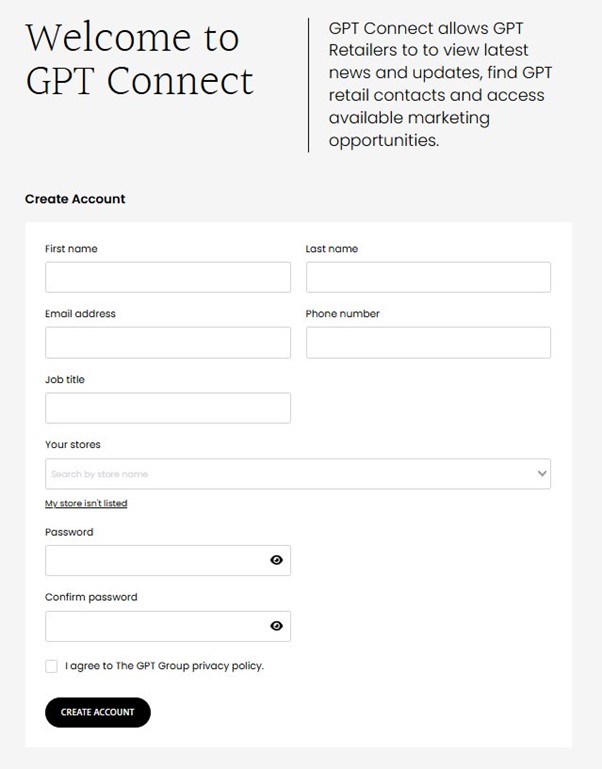Screen dimensions: 602x769
Task: Select the Confirm password text field
Action: 155,626
